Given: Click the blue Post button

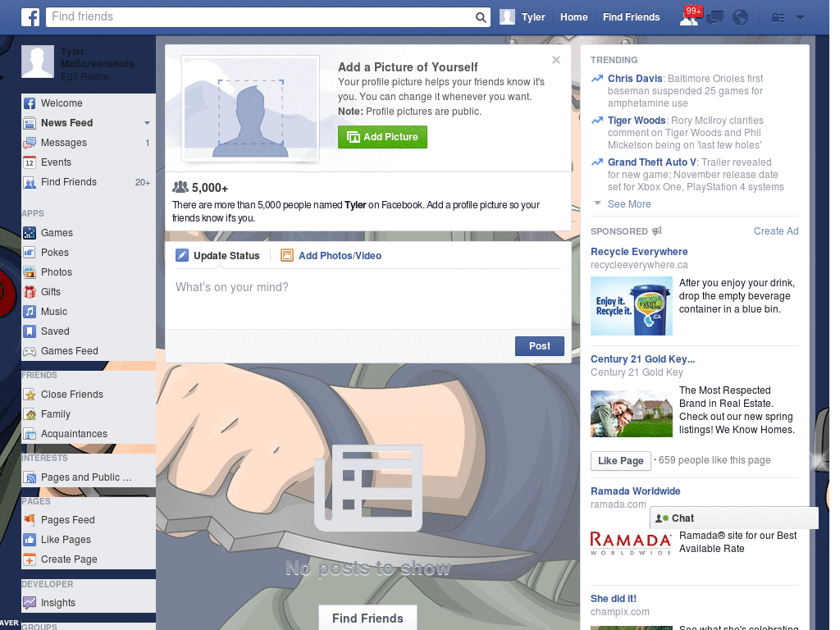Looking at the screenshot, I should click(540, 346).
